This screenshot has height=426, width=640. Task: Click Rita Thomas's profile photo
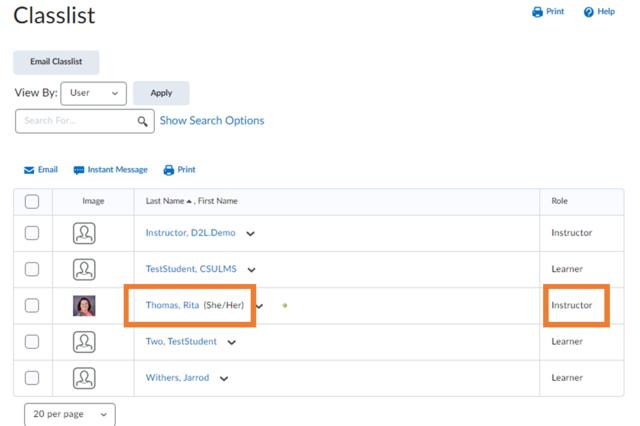pos(84,305)
